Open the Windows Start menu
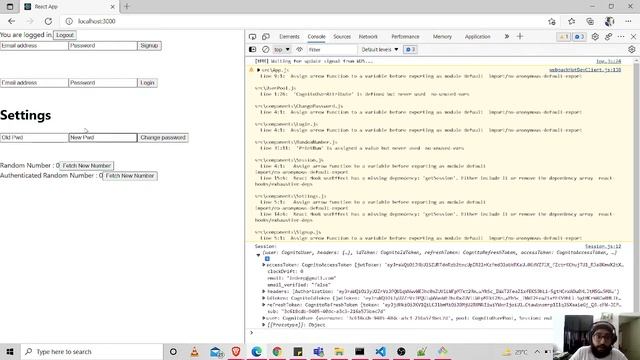Screen dimensions: 640x360 click(x=10, y=351)
